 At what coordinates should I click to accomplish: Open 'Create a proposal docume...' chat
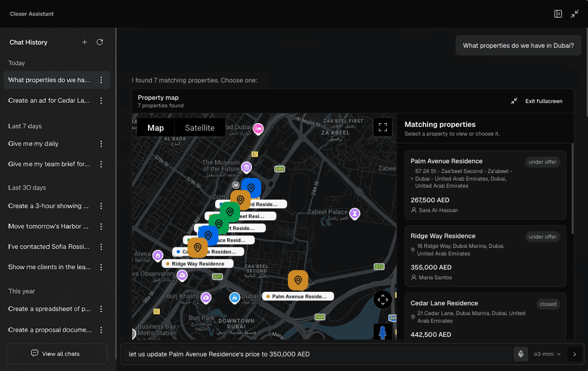50,330
